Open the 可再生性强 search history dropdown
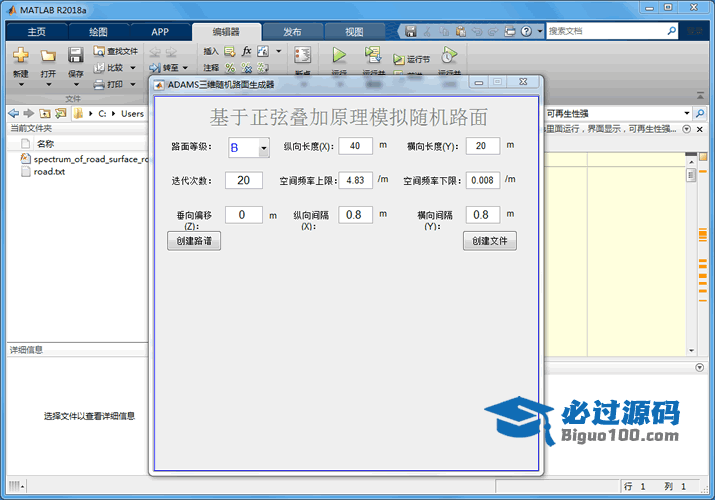Screen dimensions: 715x500 coord(687,113)
